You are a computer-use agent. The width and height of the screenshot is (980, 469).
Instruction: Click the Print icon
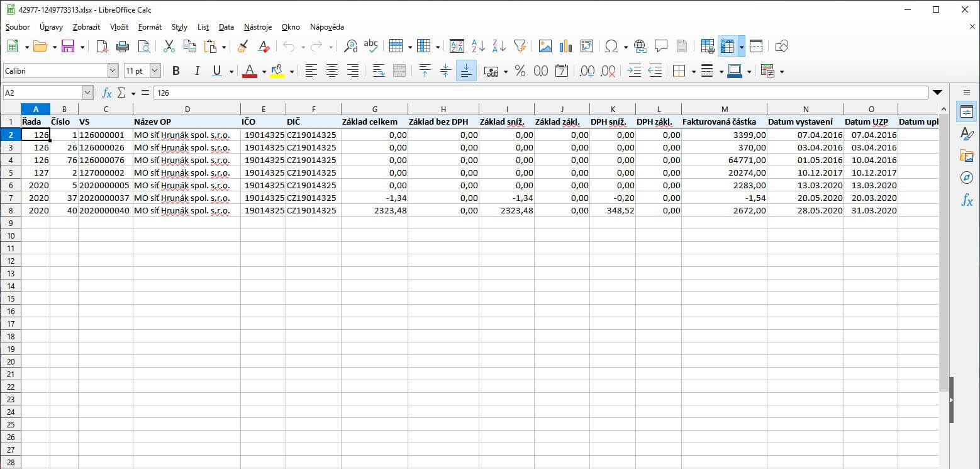coord(123,46)
